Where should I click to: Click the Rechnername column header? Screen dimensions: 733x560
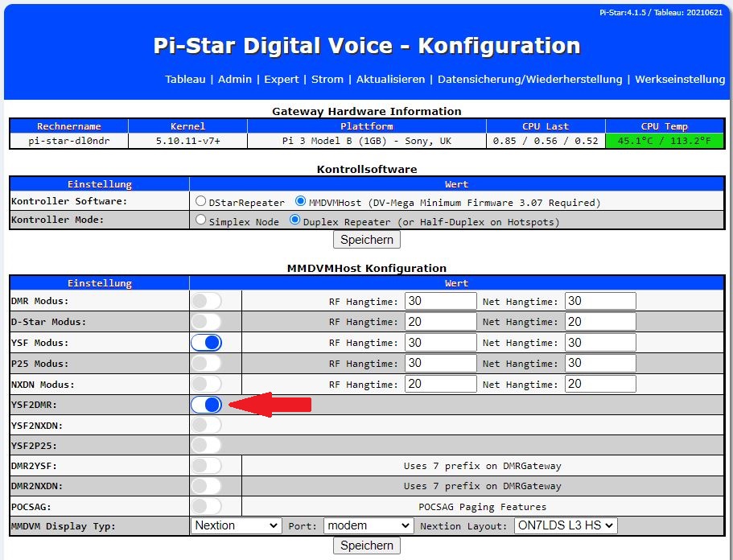click(68, 126)
